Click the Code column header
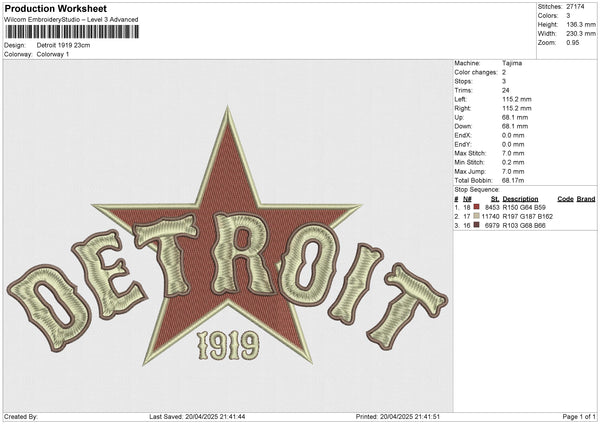 coord(565,199)
